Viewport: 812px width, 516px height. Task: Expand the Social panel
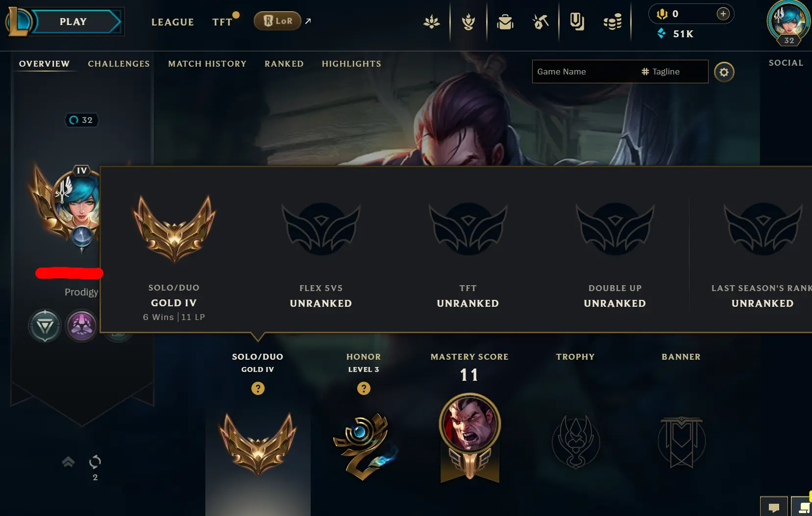[x=786, y=63]
